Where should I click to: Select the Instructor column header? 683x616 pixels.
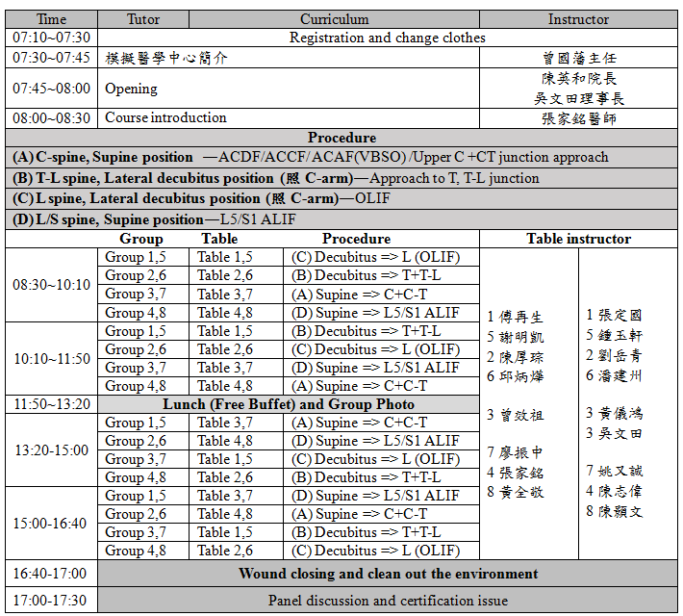[x=578, y=19]
